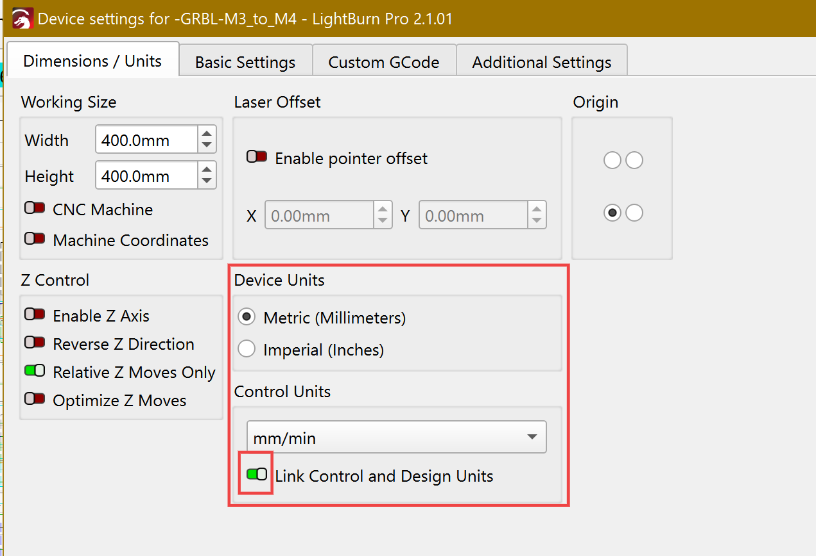Set origin to top-left radio button
This screenshot has width=816, height=556.
(613, 160)
